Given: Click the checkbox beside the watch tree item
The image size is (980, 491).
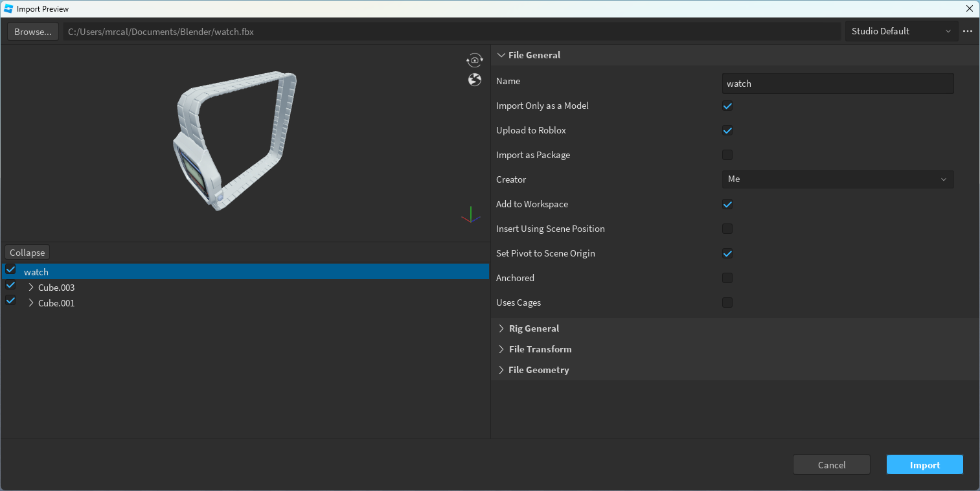Looking at the screenshot, I should pos(10,269).
